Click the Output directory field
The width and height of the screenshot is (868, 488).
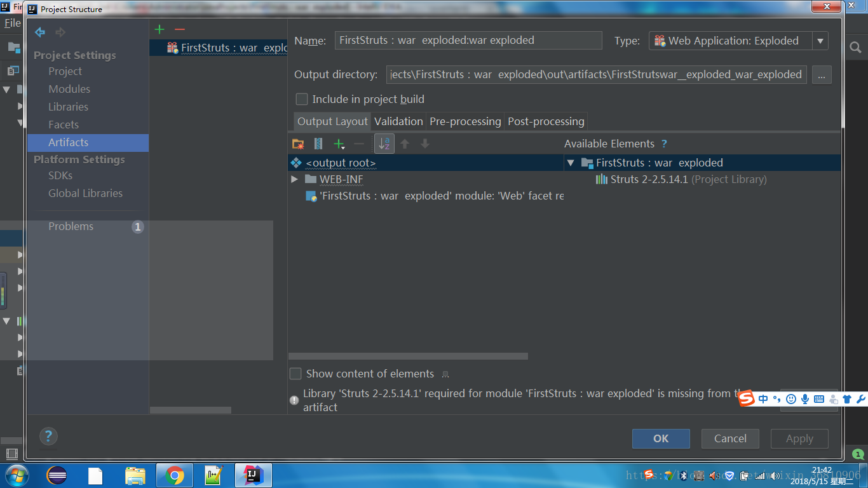[597, 74]
